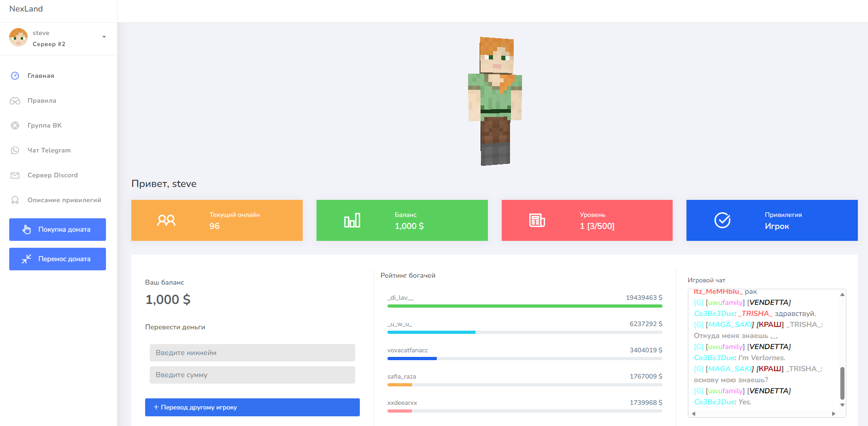Image resolution: width=868 pixels, height=426 pixels.
Task: Click the Правила glasses icon
Action: 15,100
